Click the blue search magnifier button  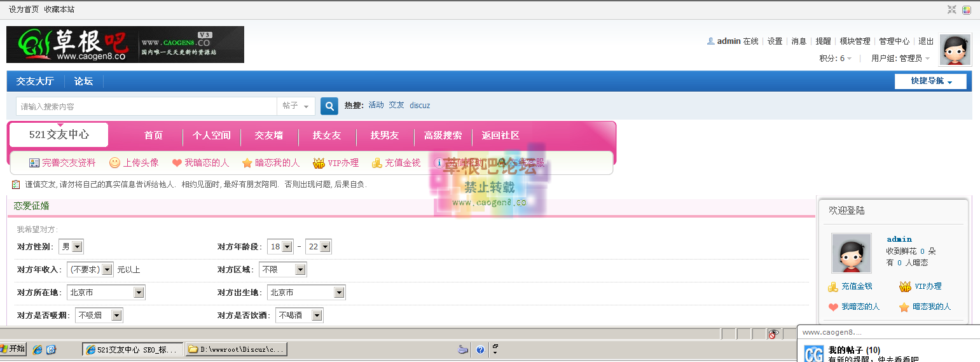tap(329, 106)
